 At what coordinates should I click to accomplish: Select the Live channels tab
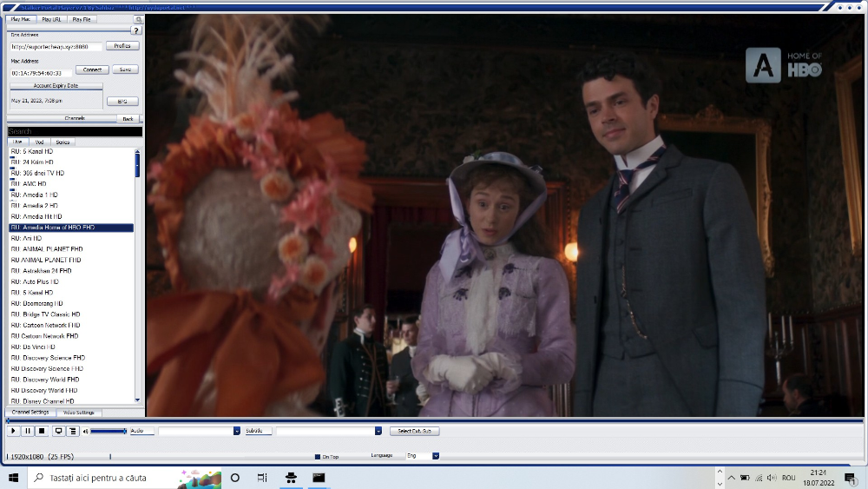tap(17, 142)
